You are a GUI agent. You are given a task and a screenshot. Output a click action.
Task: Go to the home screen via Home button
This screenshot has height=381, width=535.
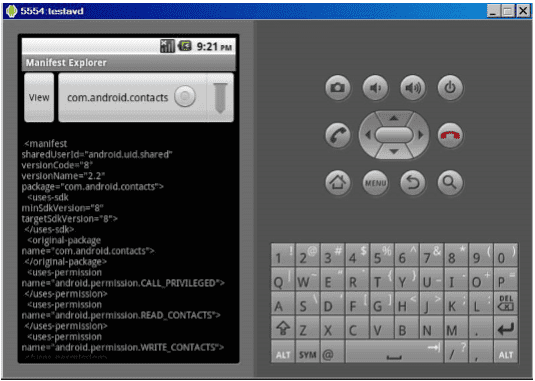pyautogui.click(x=337, y=183)
